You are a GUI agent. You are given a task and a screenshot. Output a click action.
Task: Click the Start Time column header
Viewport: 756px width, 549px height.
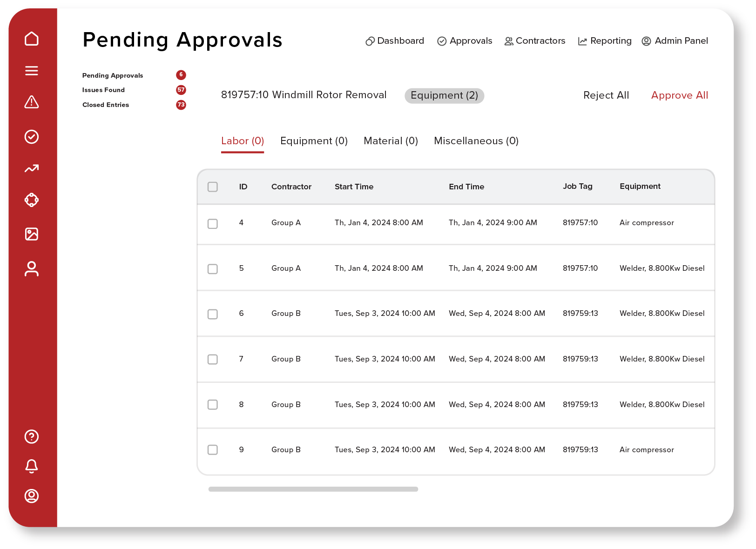(354, 187)
